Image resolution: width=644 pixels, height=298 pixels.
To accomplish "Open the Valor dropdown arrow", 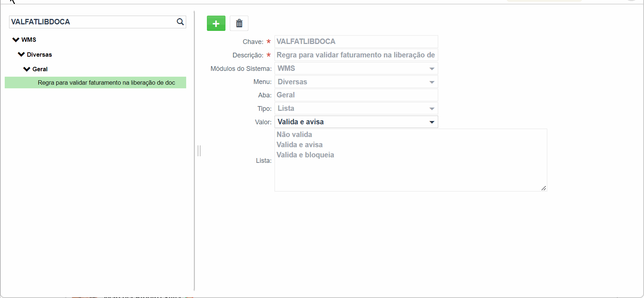I will tap(432, 122).
